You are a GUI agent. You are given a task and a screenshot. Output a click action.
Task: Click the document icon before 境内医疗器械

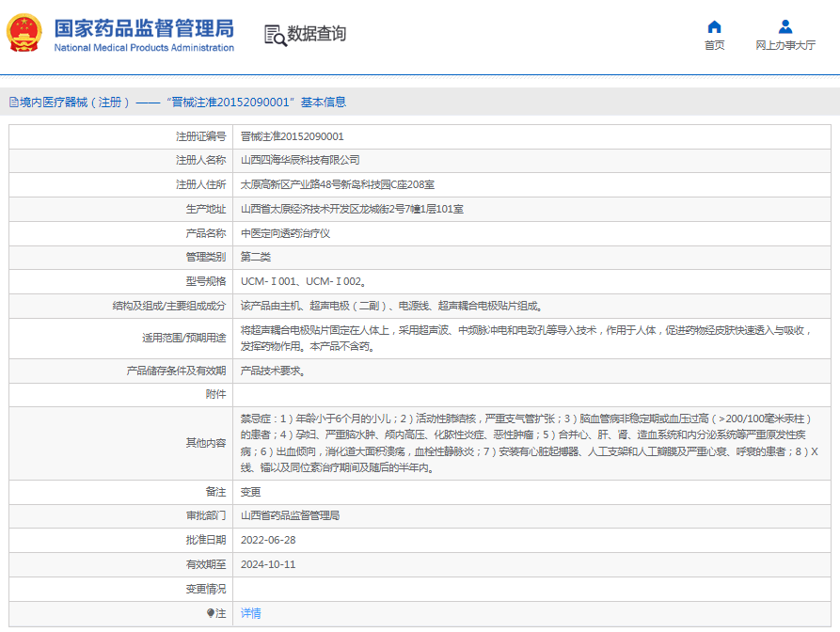point(13,102)
